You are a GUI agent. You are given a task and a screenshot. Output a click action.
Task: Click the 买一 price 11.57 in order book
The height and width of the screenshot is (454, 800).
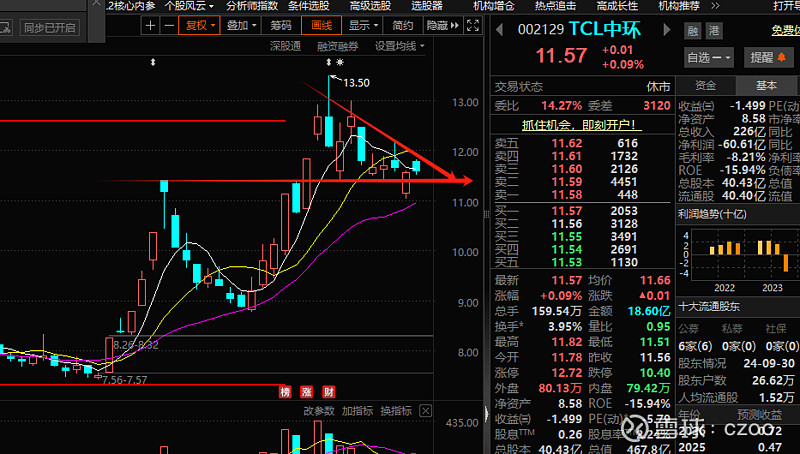(x=567, y=211)
